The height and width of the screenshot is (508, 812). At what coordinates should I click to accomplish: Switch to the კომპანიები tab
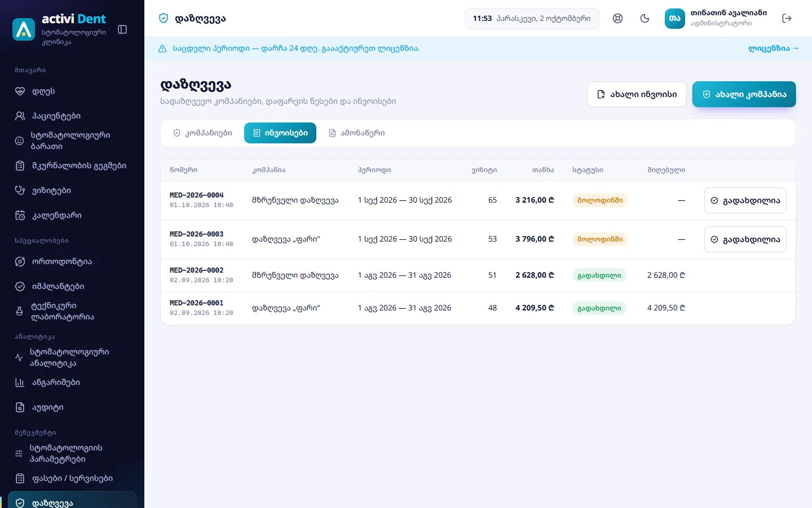202,133
